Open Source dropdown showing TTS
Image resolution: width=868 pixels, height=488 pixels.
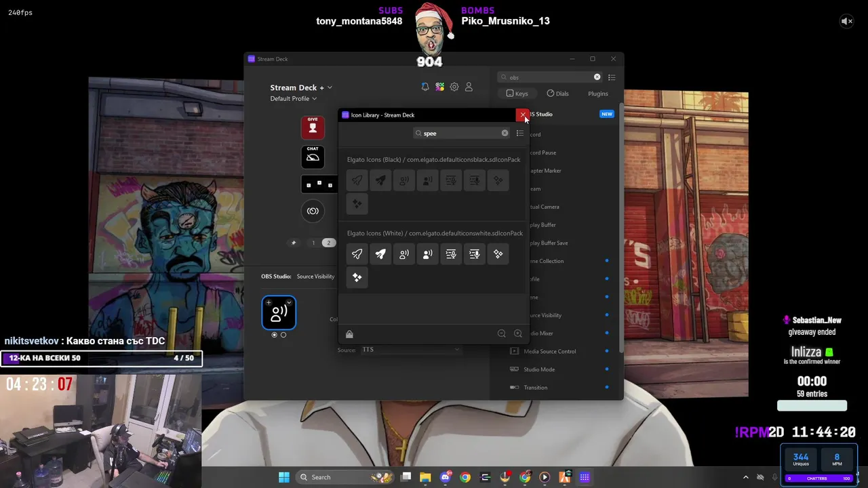point(410,350)
